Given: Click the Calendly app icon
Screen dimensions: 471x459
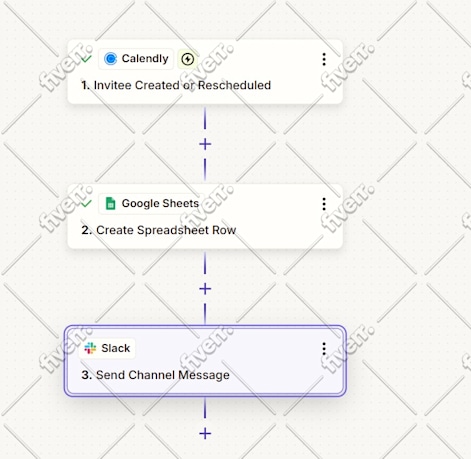Looking at the screenshot, I should [x=110, y=59].
